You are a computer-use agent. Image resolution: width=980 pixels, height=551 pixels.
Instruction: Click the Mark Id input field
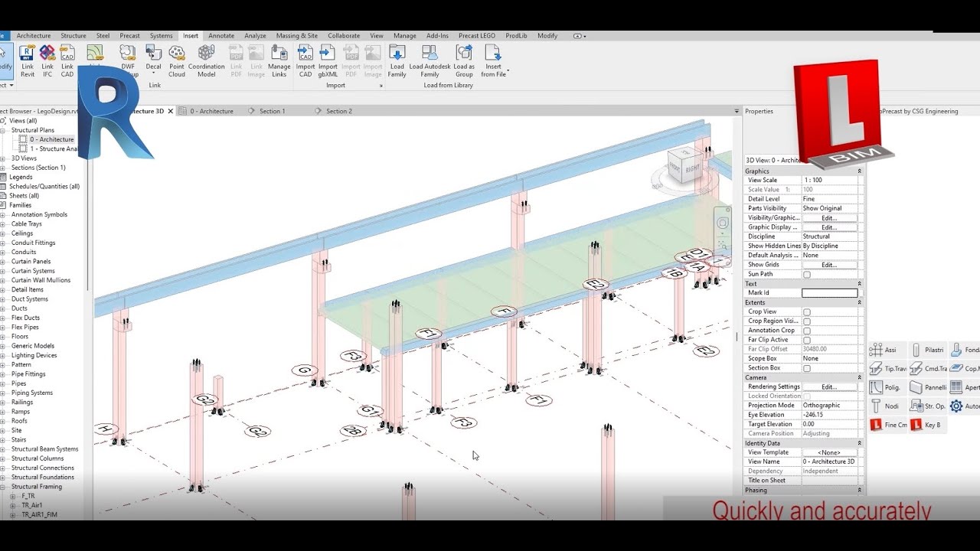tap(829, 293)
